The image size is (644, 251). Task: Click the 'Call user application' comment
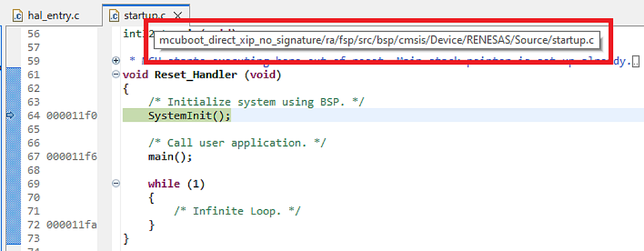(x=237, y=143)
